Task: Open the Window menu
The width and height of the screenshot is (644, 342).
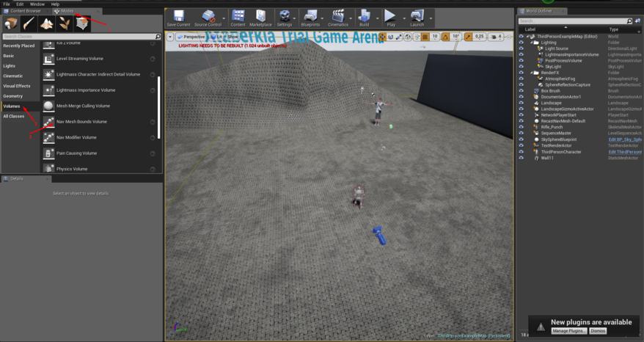Action: point(37,4)
